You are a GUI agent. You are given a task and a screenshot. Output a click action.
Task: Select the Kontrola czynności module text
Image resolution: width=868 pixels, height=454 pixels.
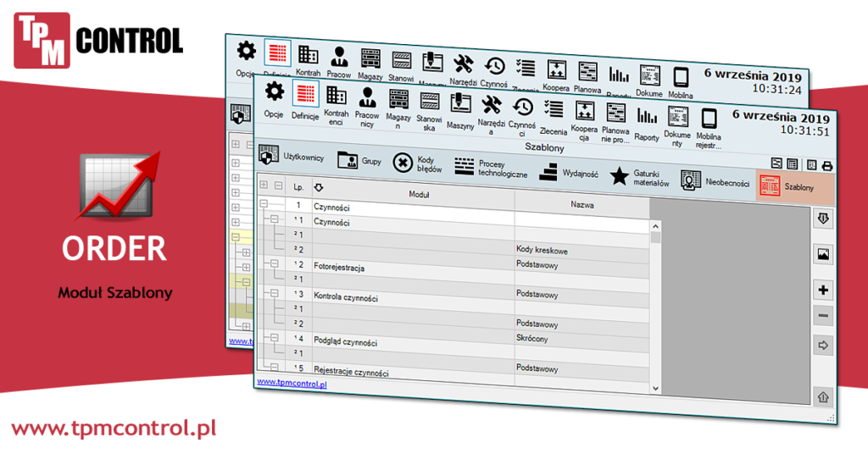click(346, 297)
